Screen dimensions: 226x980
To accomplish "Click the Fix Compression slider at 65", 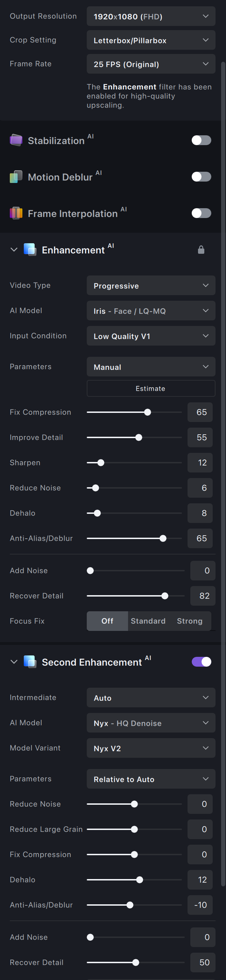I will 147,412.
